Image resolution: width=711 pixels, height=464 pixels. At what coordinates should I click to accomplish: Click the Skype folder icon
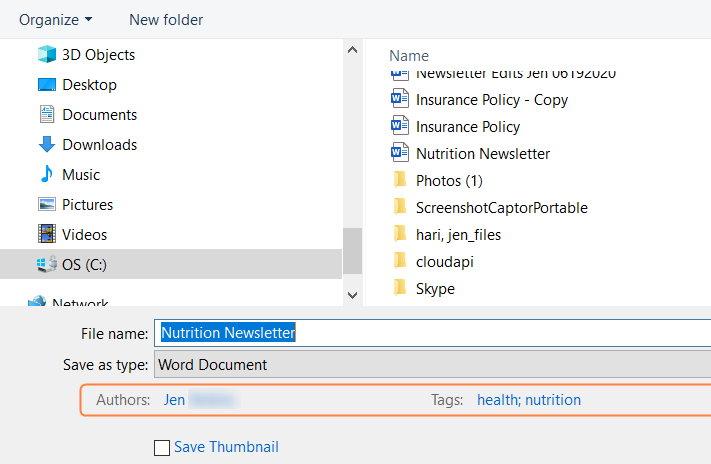coord(400,289)
